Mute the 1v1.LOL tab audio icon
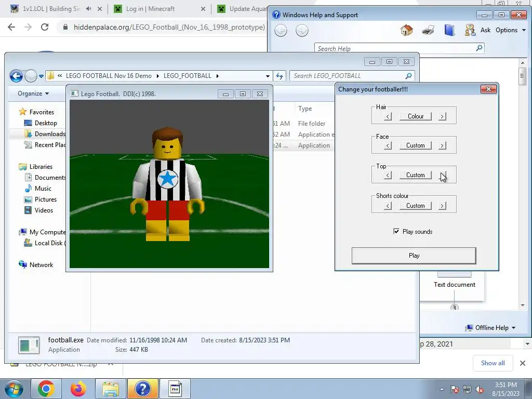The image size is (532, 399). pyautogui.click(x=88, y=9)
